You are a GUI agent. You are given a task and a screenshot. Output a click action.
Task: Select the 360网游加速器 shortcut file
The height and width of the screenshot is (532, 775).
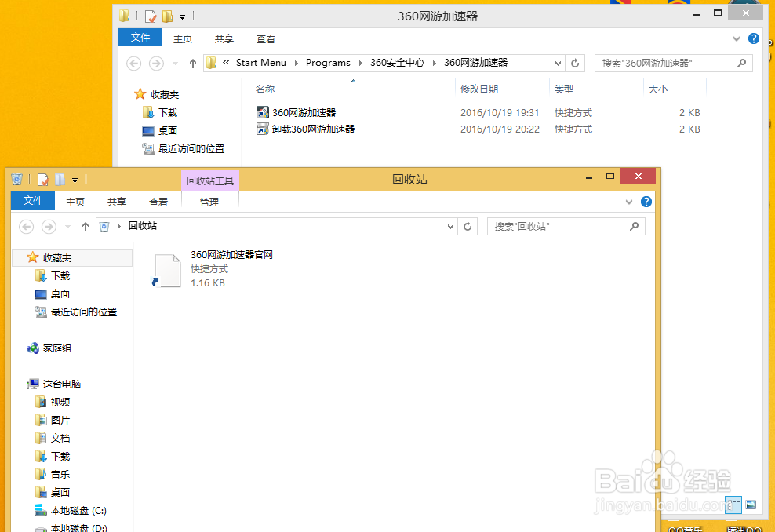point(305,112)
